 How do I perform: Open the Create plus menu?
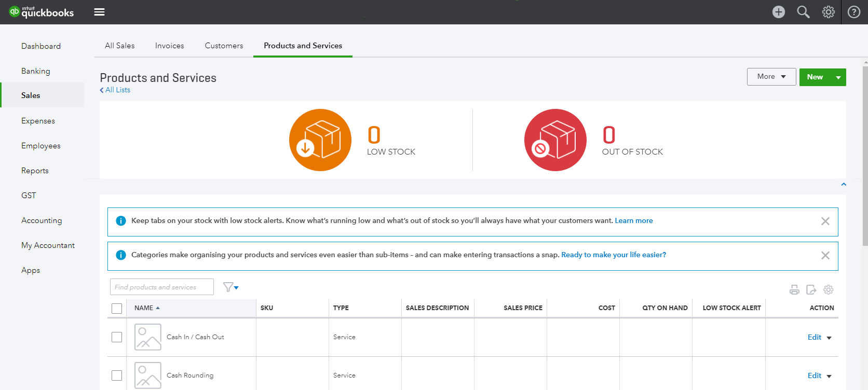point(778,12)
